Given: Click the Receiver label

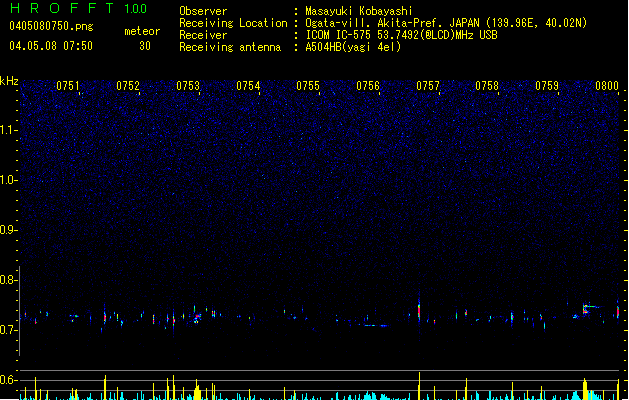Looking at the screenshot, I should (x=203, y=35).
